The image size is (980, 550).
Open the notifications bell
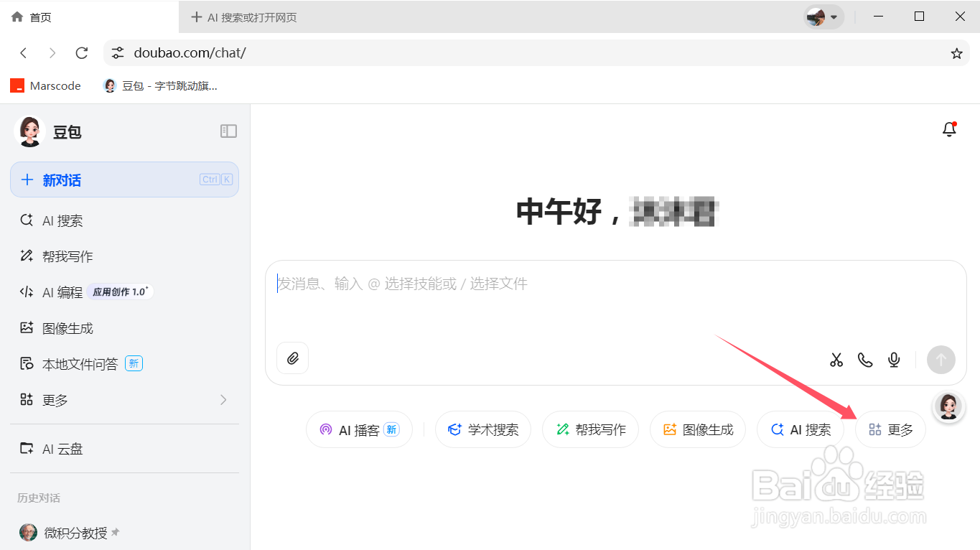click(x=949, y=129)
